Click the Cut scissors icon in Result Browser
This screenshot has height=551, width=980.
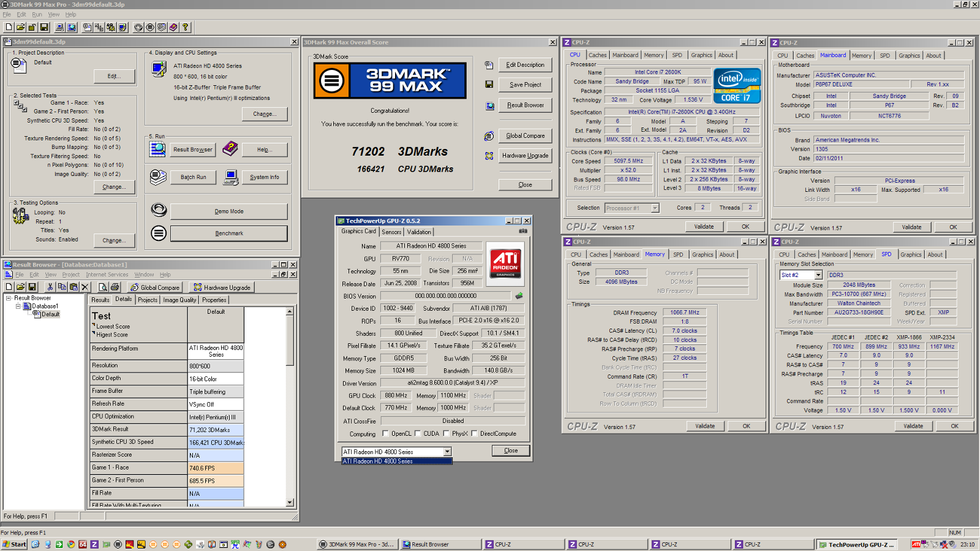coord(50,287)
